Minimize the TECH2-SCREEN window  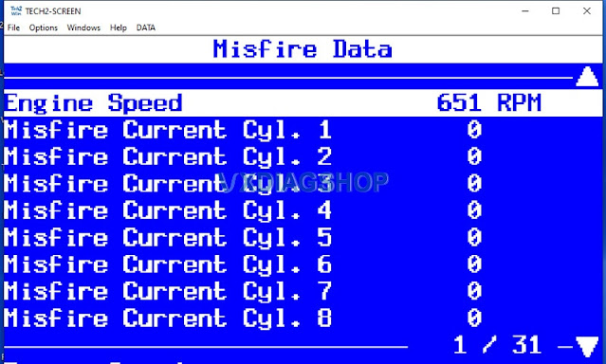coord(524,10)
